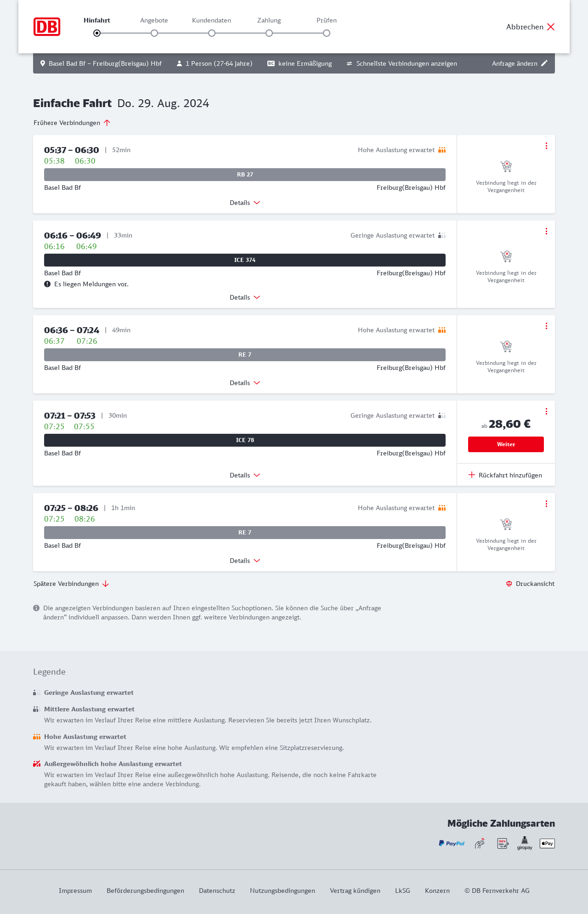Load Spätere Verbindungen
The height and width of the screenshot is (914, 588).
coord(71,584)
